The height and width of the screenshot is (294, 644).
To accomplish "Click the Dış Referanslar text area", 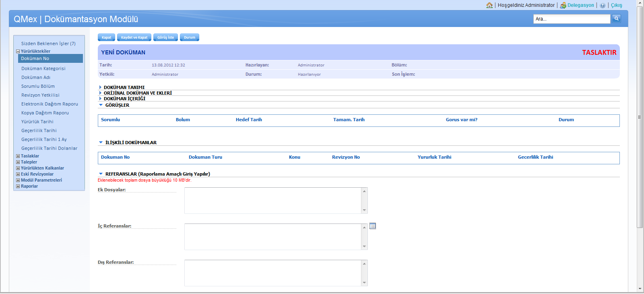I will pyautogui.click(x=273, y=273).
